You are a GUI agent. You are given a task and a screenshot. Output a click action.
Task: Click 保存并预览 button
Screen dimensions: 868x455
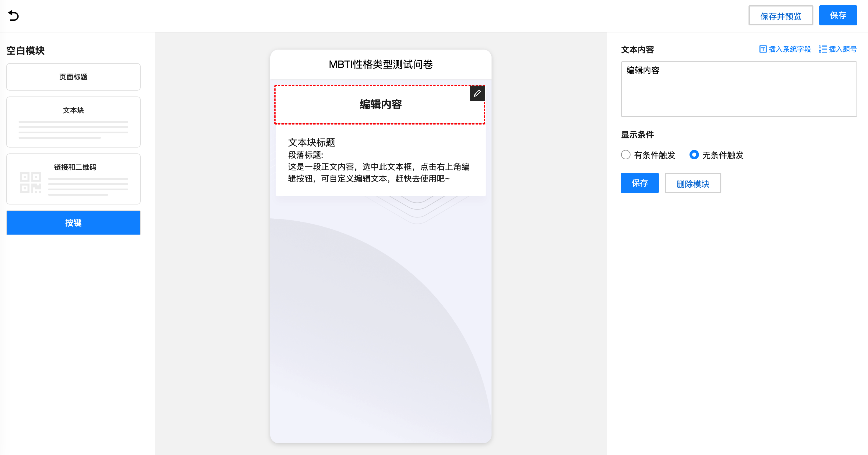[780, 16]
